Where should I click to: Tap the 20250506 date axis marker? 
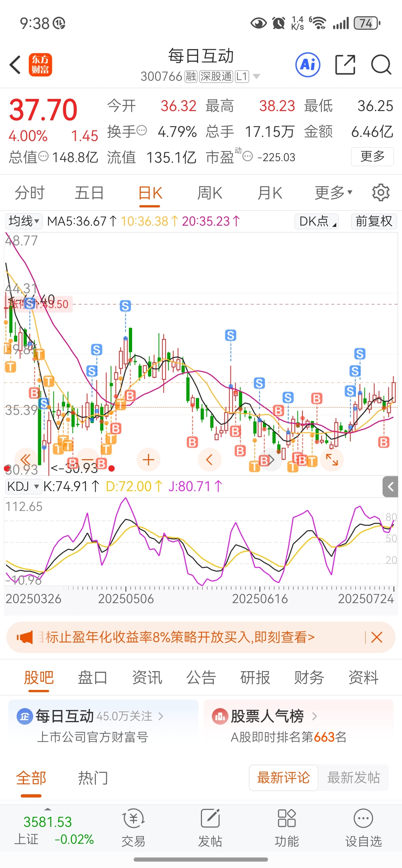click(x=126, y=598)
